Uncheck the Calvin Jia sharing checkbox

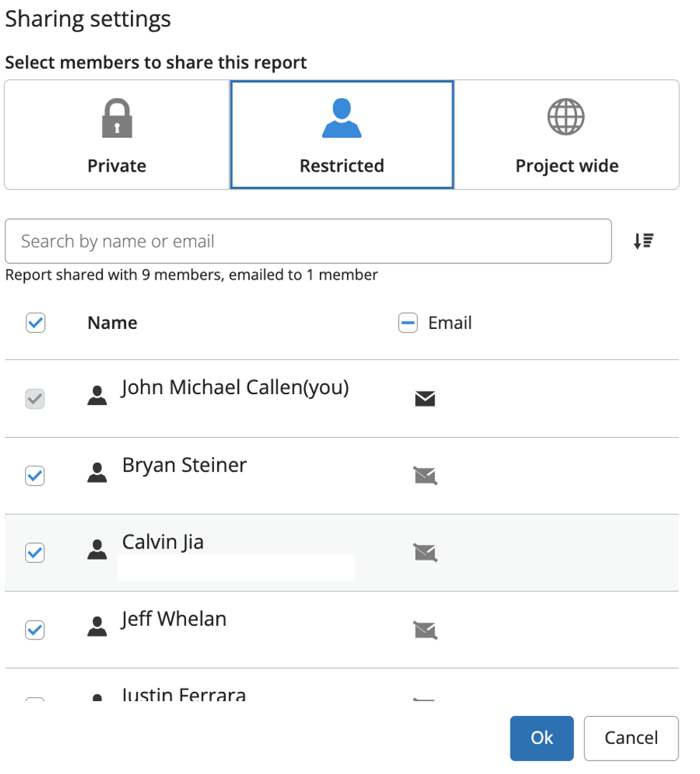tap(35, 552)
